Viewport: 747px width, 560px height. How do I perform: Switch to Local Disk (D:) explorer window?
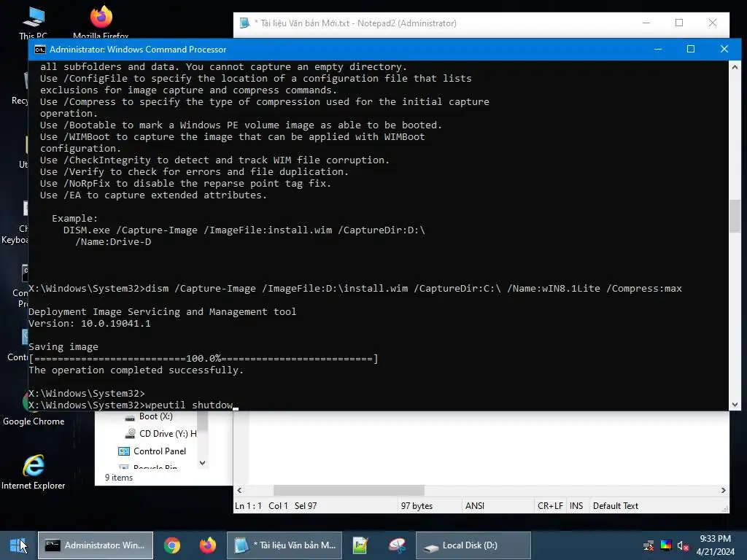473,545
